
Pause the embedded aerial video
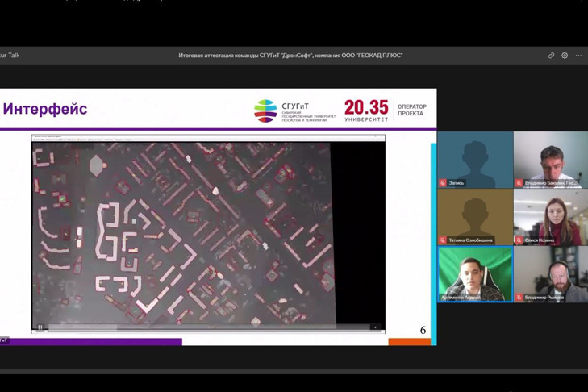(40, 327)
